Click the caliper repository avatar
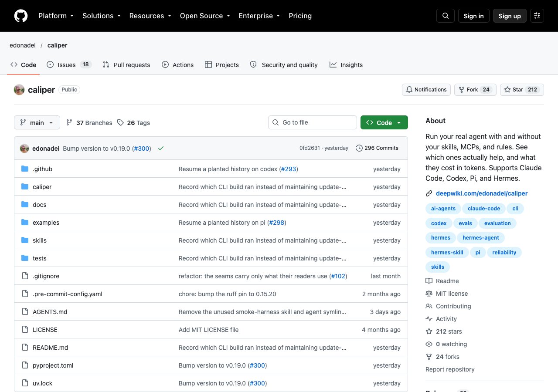558x392 pixels. point(19,90)
